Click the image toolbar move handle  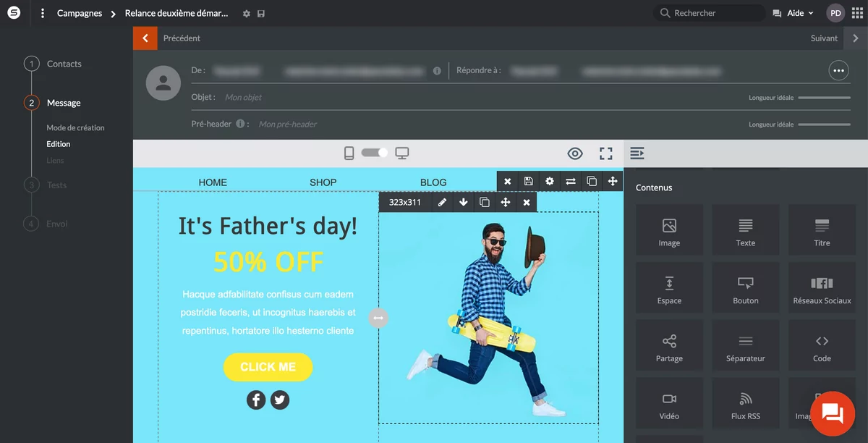pyautogui.click(x=506, y=202)
